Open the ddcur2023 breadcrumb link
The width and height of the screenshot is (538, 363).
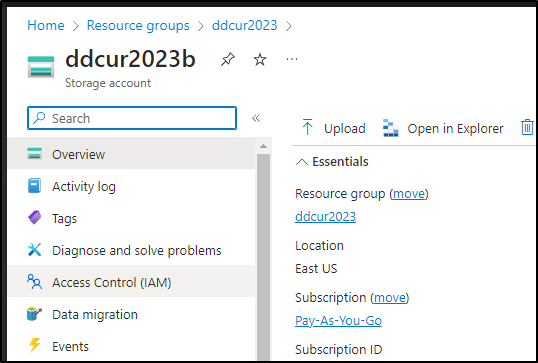(x=244, y=25)
